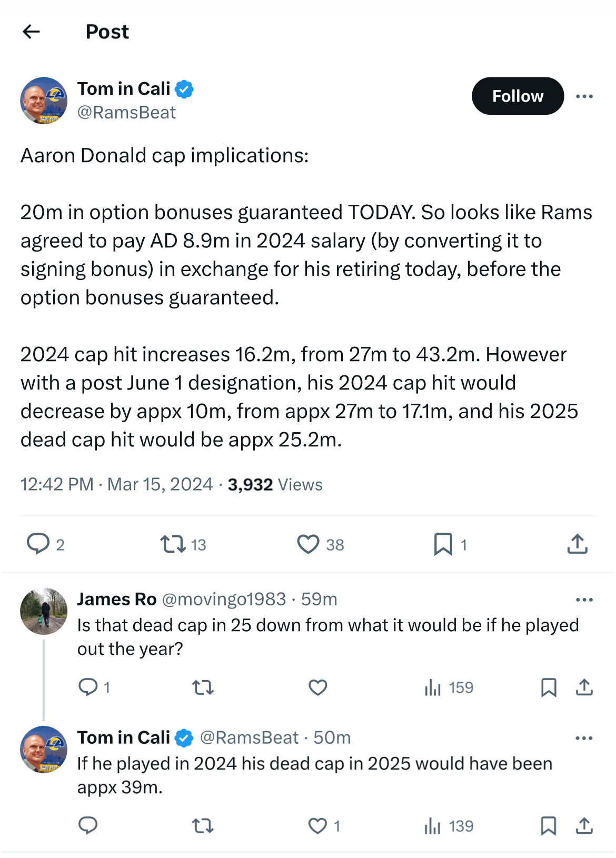
Task: Reply to James Ro's comment
Action: point(88,687)
